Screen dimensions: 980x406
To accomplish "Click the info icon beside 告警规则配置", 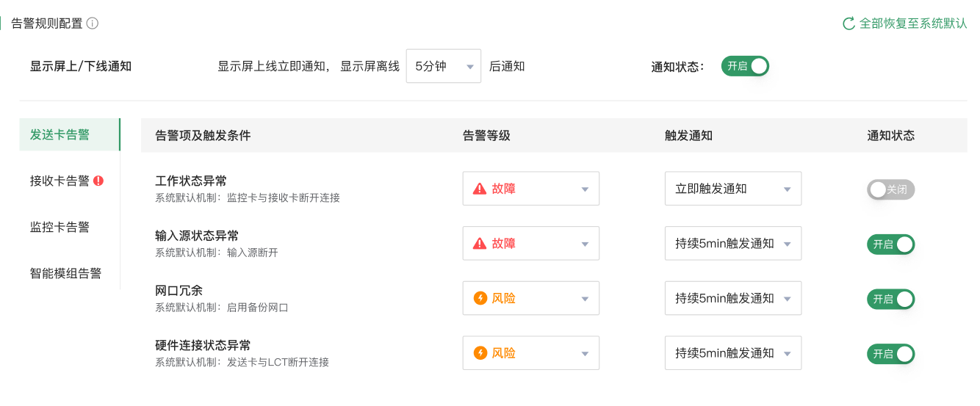I will tap(93, 23).
